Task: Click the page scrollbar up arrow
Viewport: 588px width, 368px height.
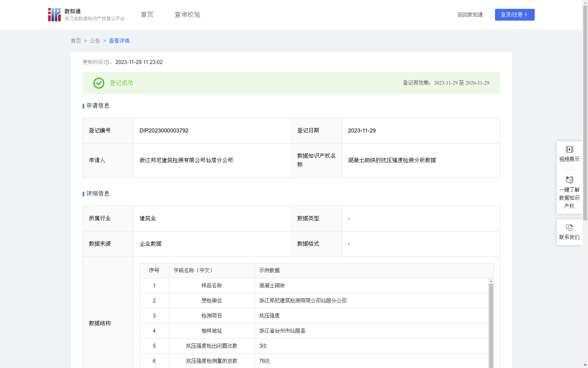Action: pyautogui.click(x=585, y=3)
